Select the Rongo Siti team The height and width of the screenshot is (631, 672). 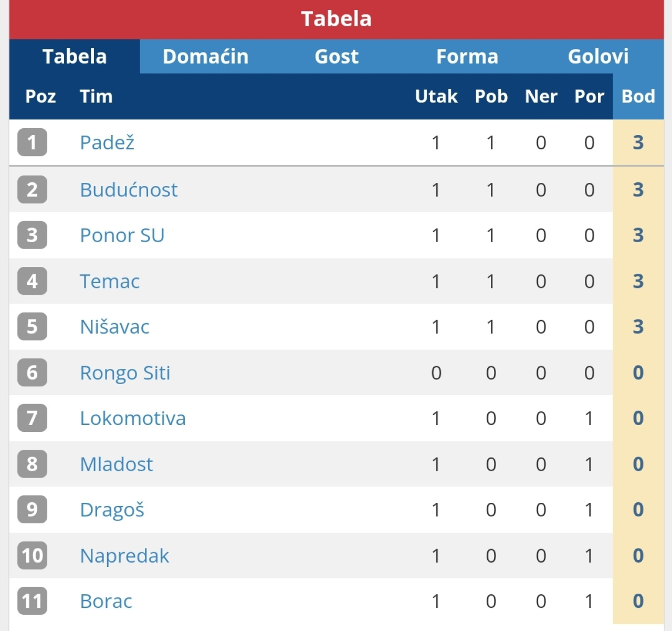[125, 373]
